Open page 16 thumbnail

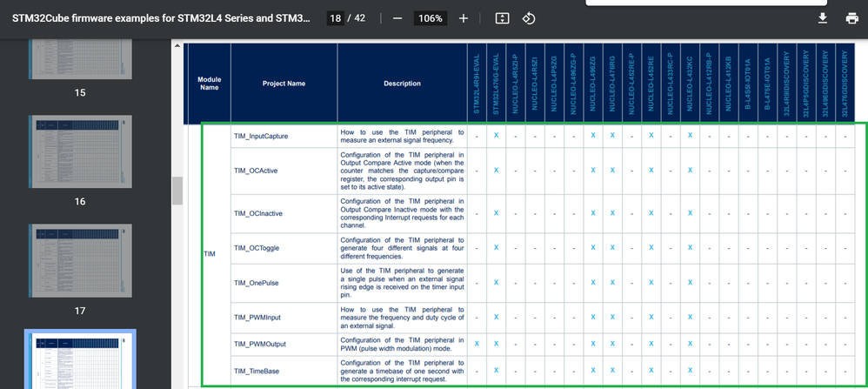coord(80,151)
